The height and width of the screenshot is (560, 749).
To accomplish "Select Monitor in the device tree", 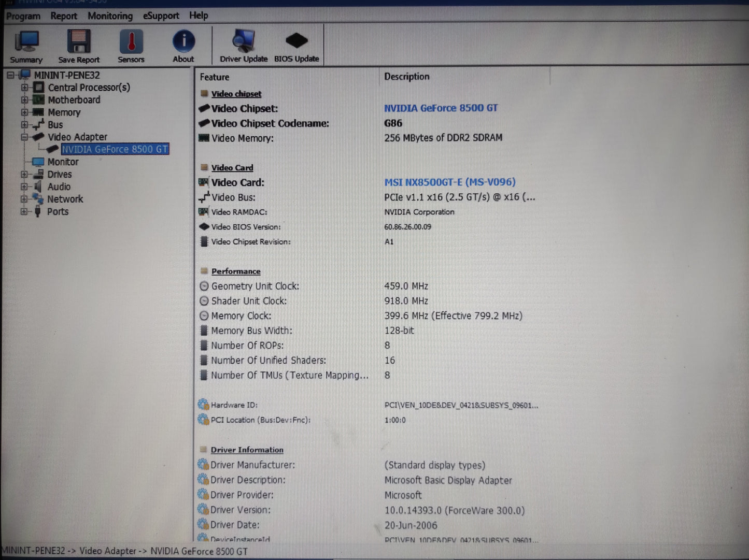I will tap(62, 162).
